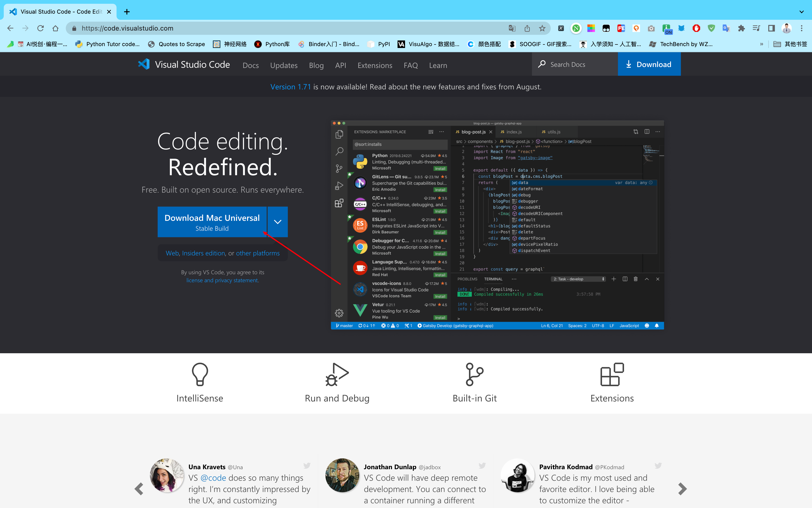Click the gray camera extension icon
Screen dimensions: 812x508
pos(651,28)
